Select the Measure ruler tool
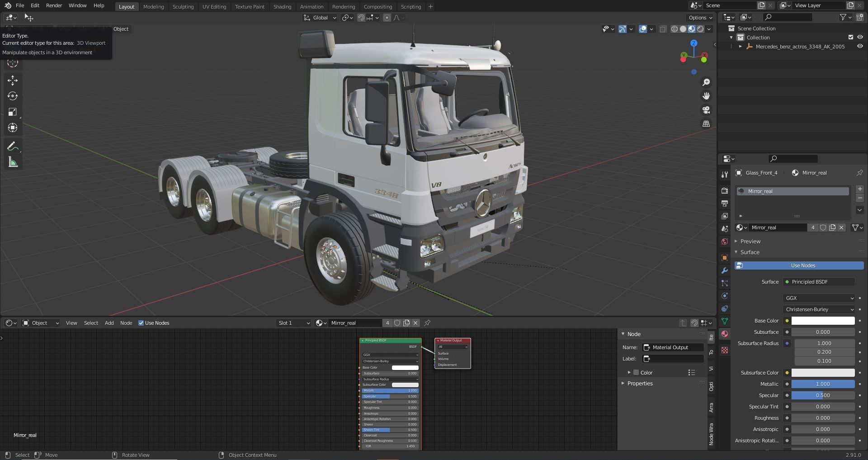Screen dimensions: 868x460 pos(13,162)
